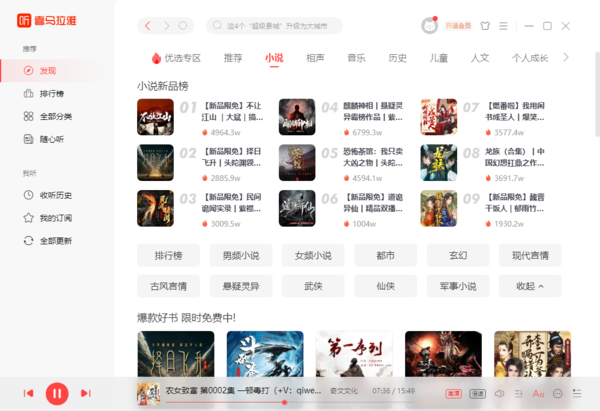Filter by 现代言情 tag

530,255
